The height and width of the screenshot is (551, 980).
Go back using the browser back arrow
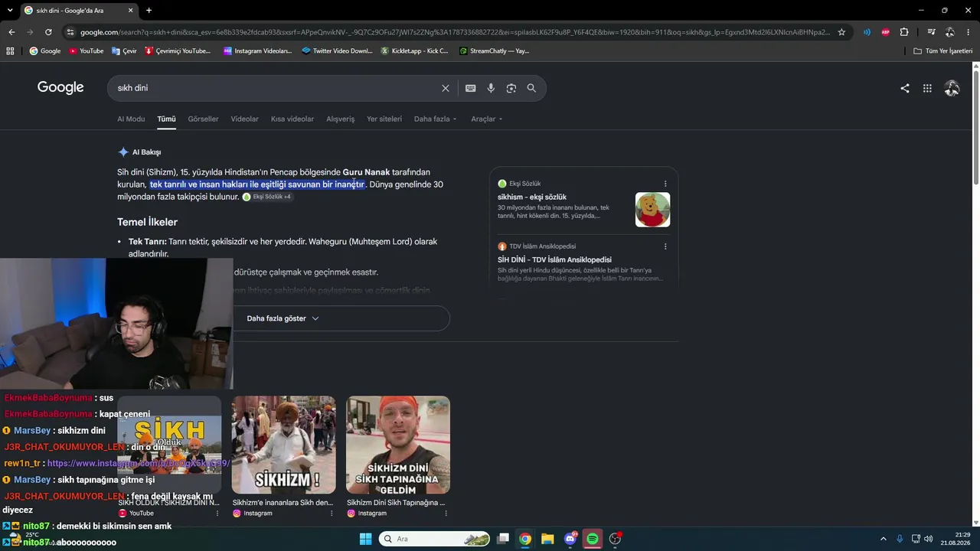point(11,32)
